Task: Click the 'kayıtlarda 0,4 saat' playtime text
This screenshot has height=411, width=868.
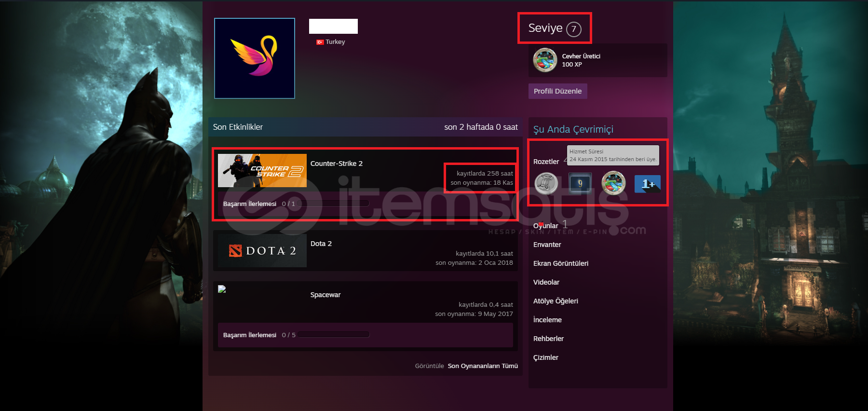Action: point(486,304)
